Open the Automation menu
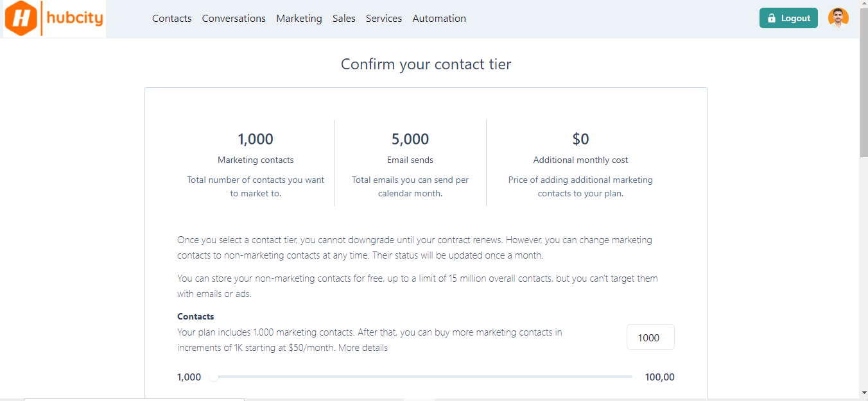 pyautogui.click(x=439, y=19)
